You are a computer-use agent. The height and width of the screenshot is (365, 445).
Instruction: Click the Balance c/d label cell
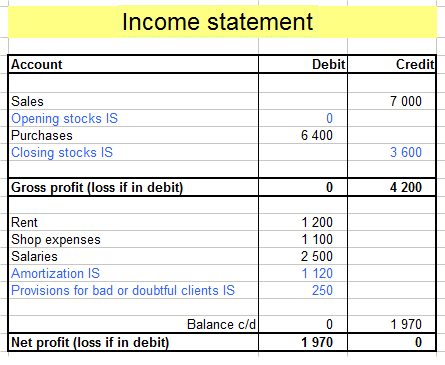click(133, 324)
